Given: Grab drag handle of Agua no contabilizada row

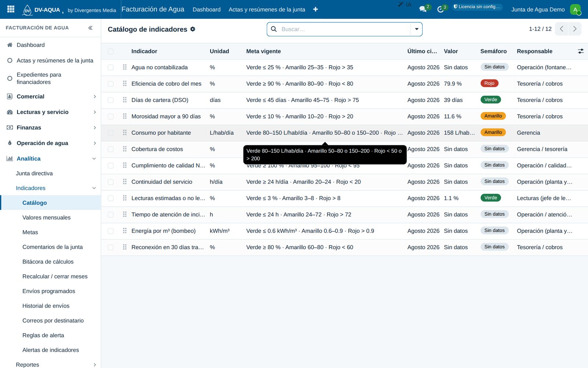Looking at the screenshot, I should [x=125, y=67].
